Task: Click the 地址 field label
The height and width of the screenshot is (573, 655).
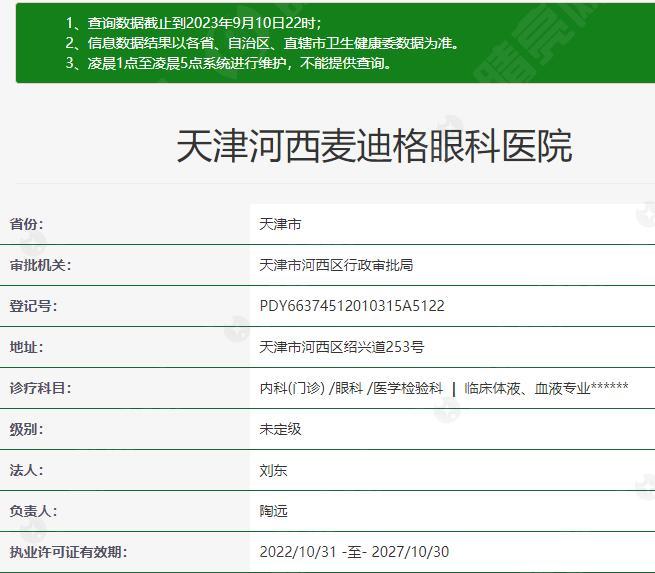Action: [x=26, y=347]
